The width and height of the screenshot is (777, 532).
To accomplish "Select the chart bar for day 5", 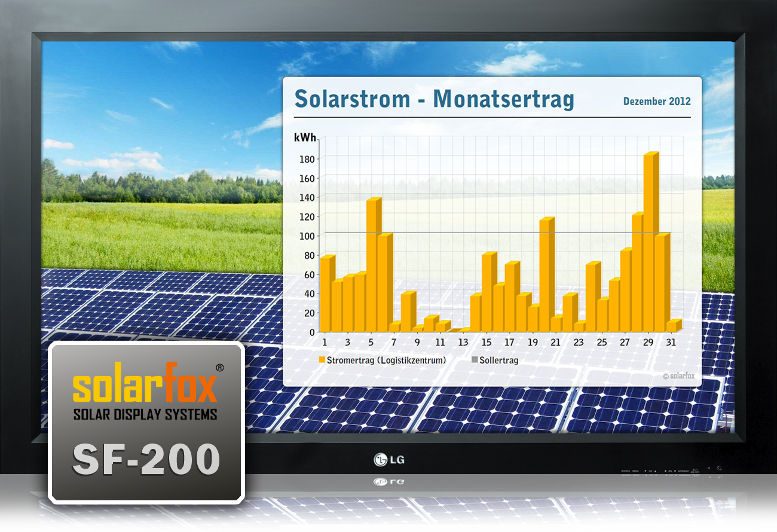I will click(374, 265).
